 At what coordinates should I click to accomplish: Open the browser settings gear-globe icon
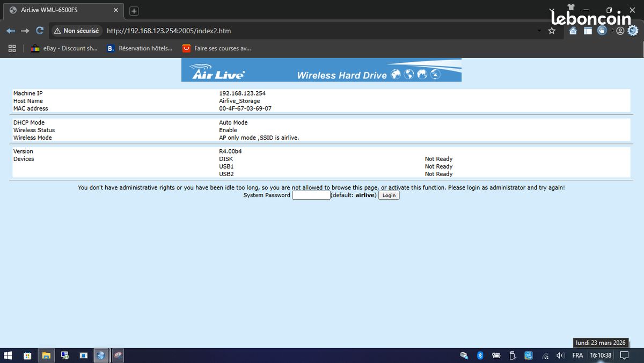click(x=633, y=31)
